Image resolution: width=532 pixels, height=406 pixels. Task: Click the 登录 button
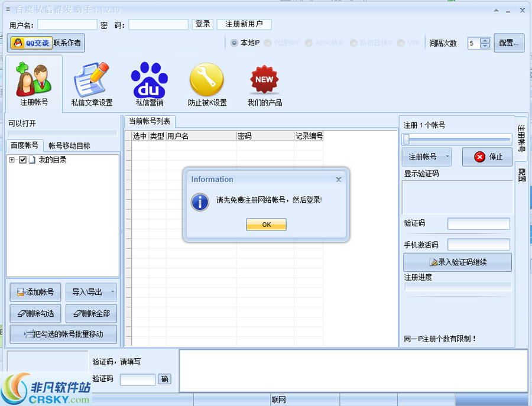203,24
